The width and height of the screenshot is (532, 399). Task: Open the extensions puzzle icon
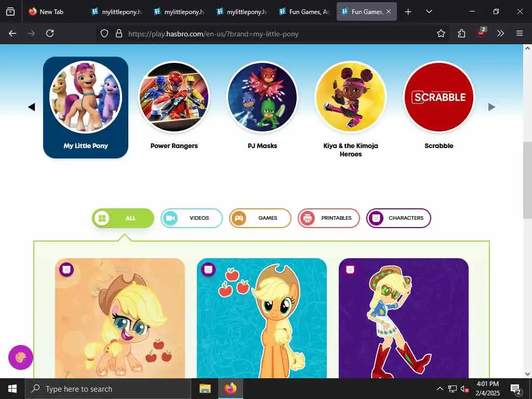(x=461, y=33)
